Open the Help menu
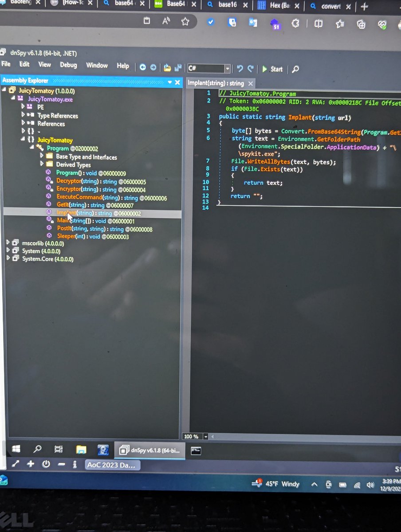This screenshot has width=401, height=532. (123, 66)
